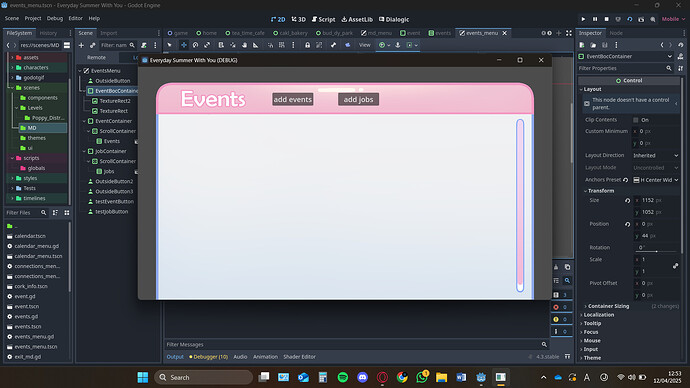
Task: Go to previous object in Inspector history
Action: click(x=662, y=45)
